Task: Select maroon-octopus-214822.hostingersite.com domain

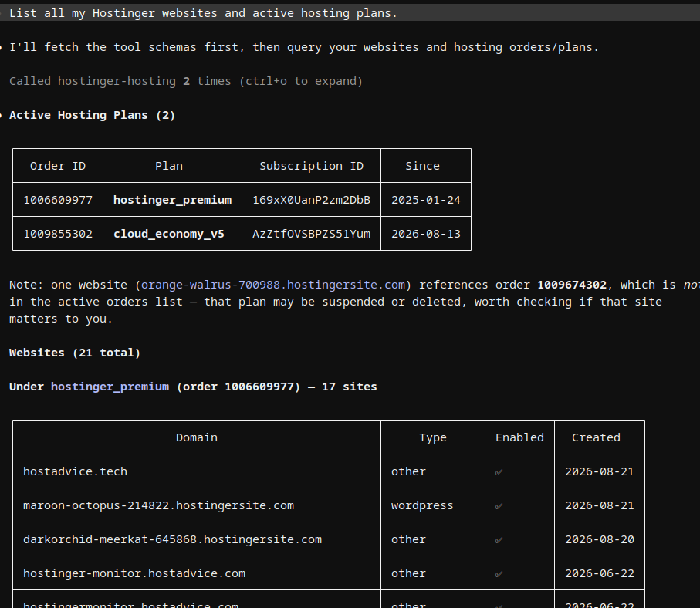Action: (x=158, y=505)
